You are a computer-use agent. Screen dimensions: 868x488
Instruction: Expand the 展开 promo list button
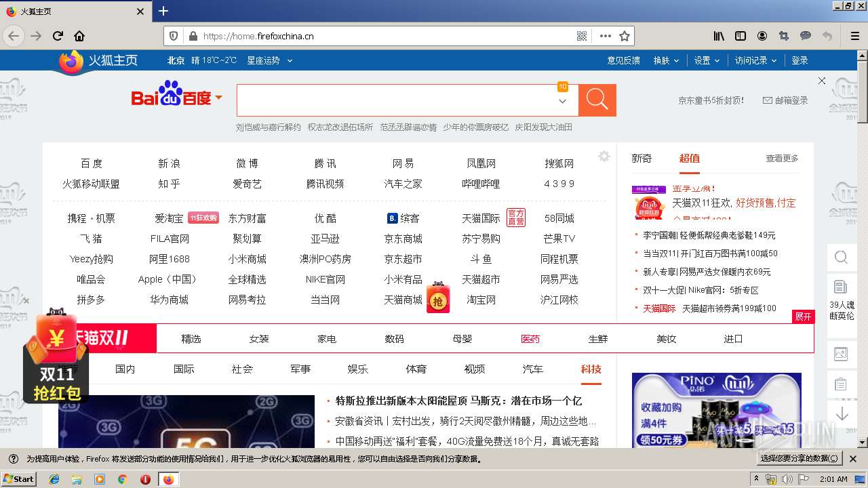coord(803,317)
